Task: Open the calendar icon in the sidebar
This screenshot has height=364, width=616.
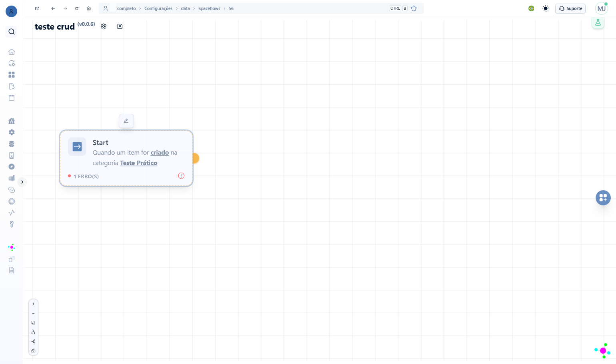Action: click(x=12, y=98)
